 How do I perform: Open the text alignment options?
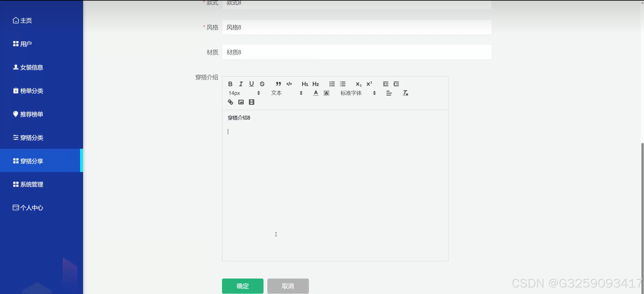[x=389, y=93]
